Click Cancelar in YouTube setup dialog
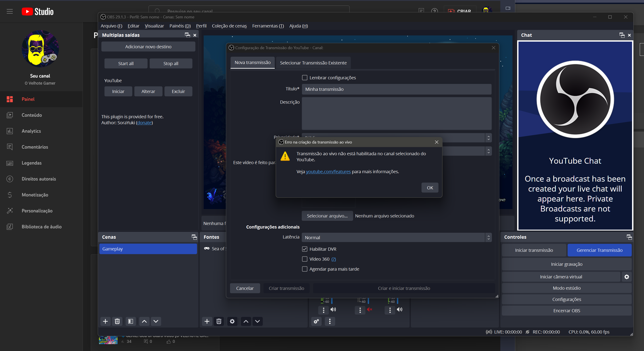Viewport: 644px width, 351px height. click(245, 288)
